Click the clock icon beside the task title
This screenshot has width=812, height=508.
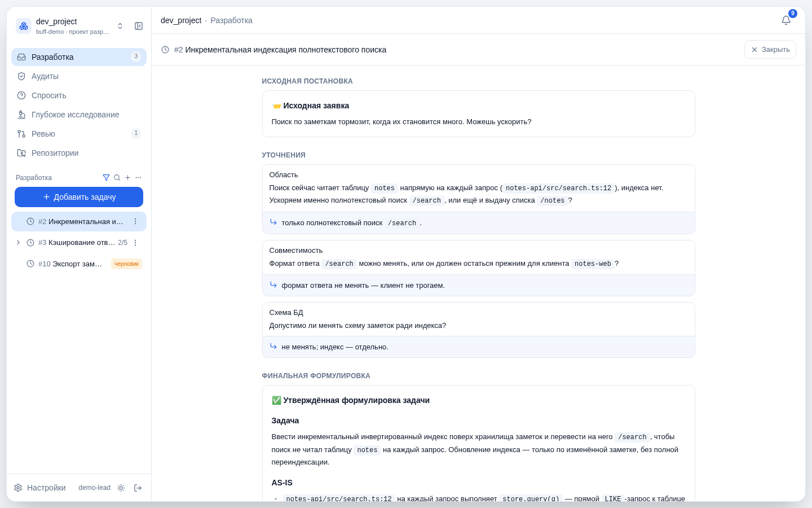click(165, 50)
